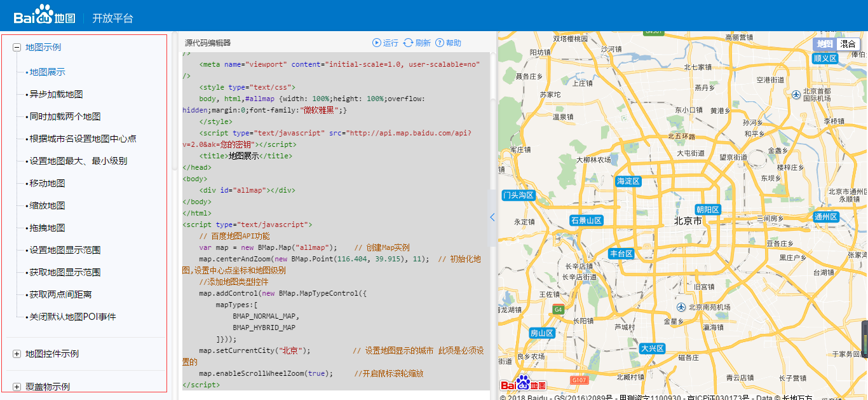The width and height of the screenshot is (868, 400).
Task: Open the 移动地图 example
Action: [47, 183]
